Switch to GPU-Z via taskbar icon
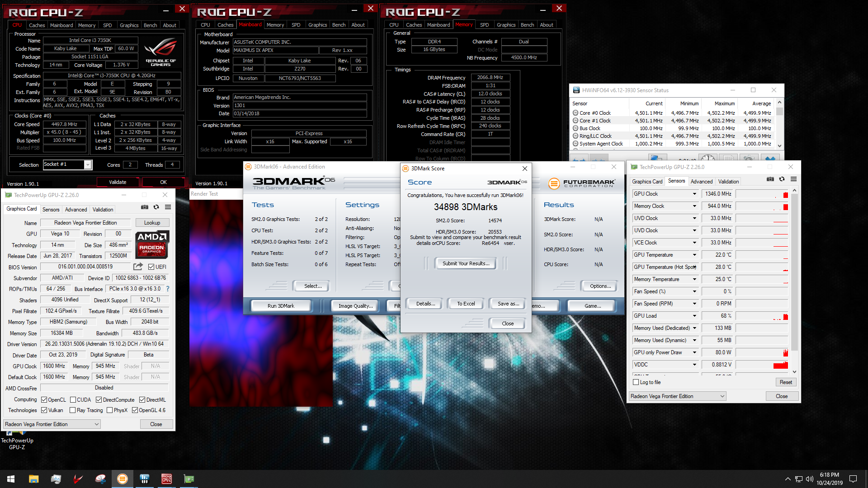868x488 pixels. click(189, 479)
